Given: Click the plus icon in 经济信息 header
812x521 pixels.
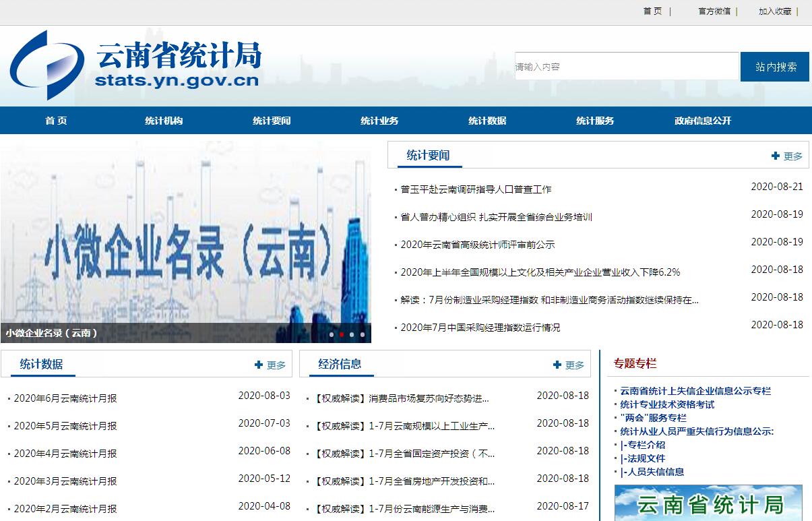Looking at the screenshot, I should click(x=557, y=365).
